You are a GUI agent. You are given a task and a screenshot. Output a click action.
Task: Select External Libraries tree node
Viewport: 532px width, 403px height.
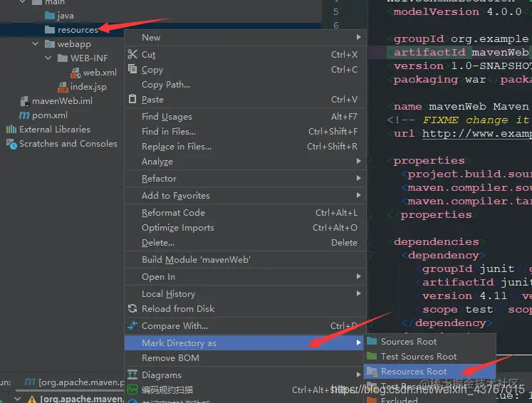[55, 130]
